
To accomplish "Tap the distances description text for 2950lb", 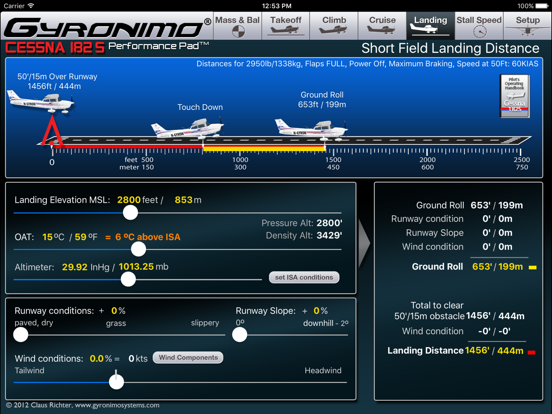I will 367,64.
